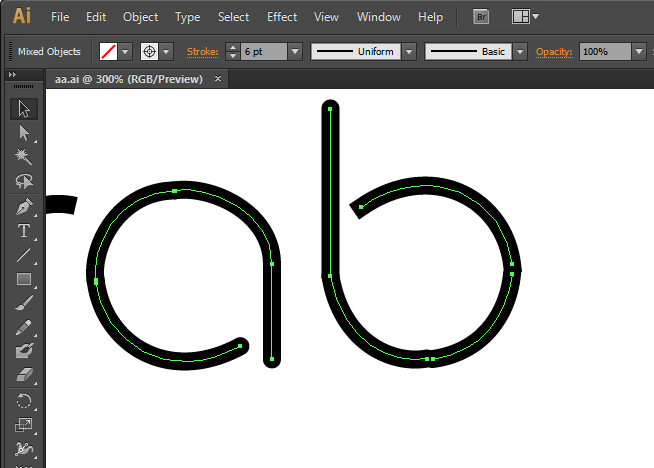Open the Help menu
654x468 pixels.
pyautogui.click(x=430, y=17)
